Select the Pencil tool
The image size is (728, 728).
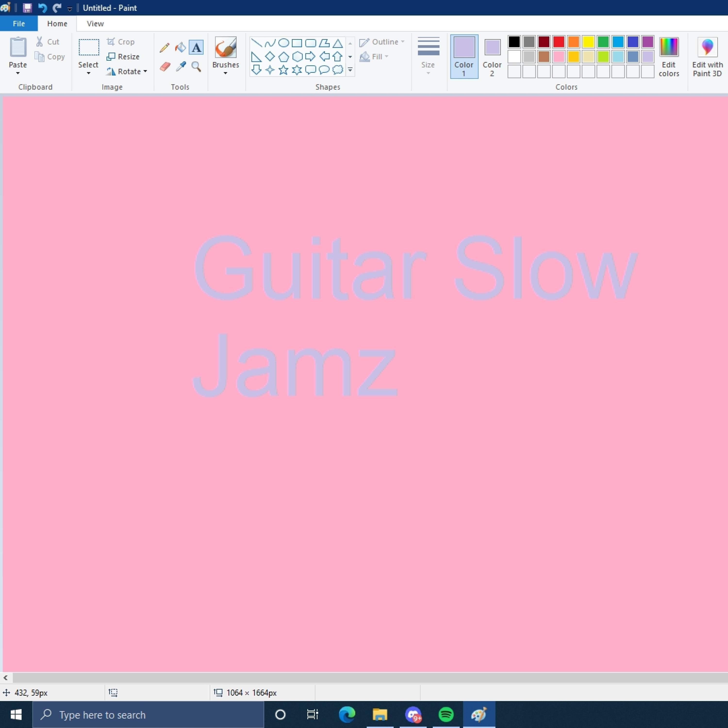tap(164, 48)
